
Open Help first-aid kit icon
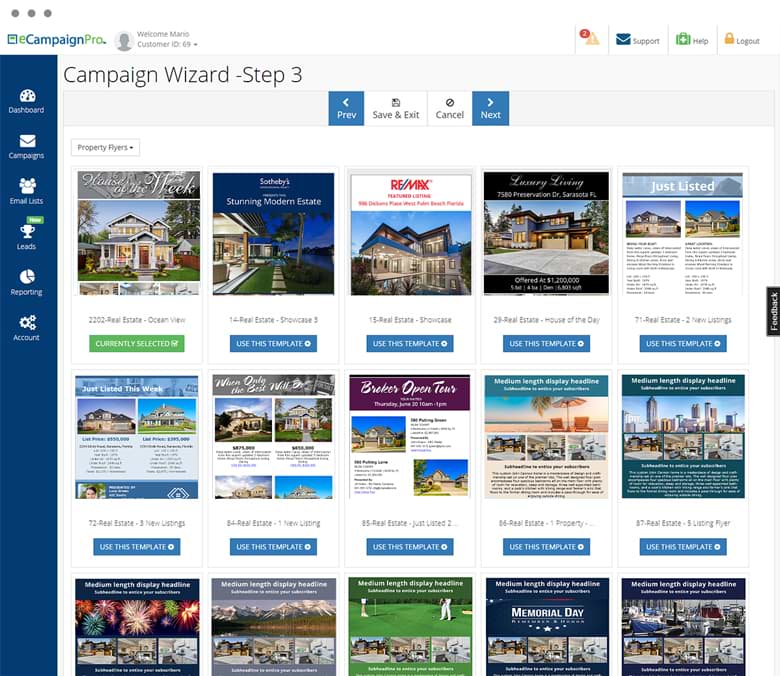pos(682,39)
